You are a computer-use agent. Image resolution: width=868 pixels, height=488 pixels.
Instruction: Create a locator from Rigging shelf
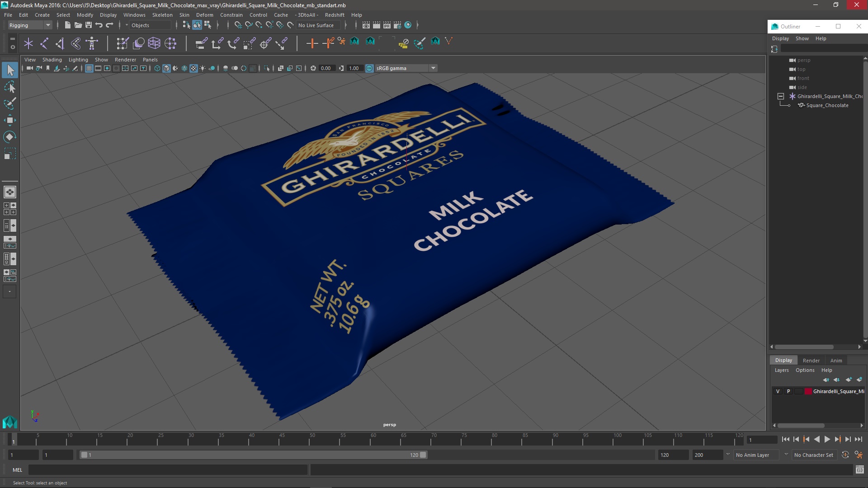click(28, 43)
